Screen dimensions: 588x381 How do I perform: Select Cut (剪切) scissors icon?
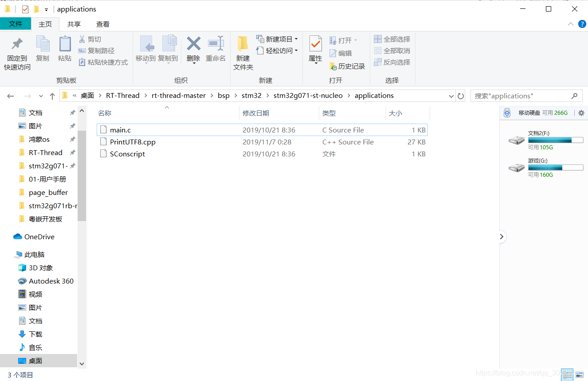pyautogui.click(x=82, y=39)
